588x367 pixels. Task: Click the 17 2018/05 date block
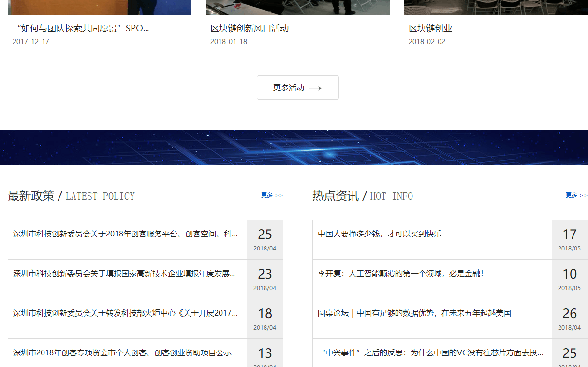(x=570, y=239)
